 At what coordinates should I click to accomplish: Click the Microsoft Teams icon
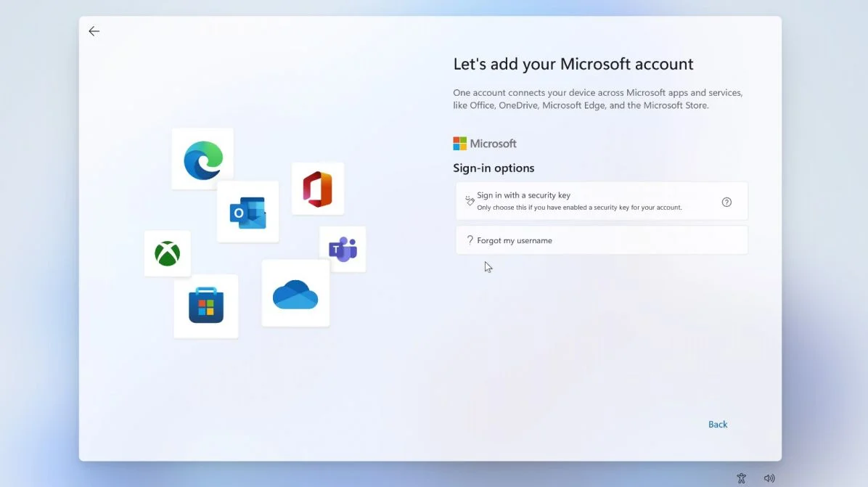pyautogui.click(x=343, y=249)
